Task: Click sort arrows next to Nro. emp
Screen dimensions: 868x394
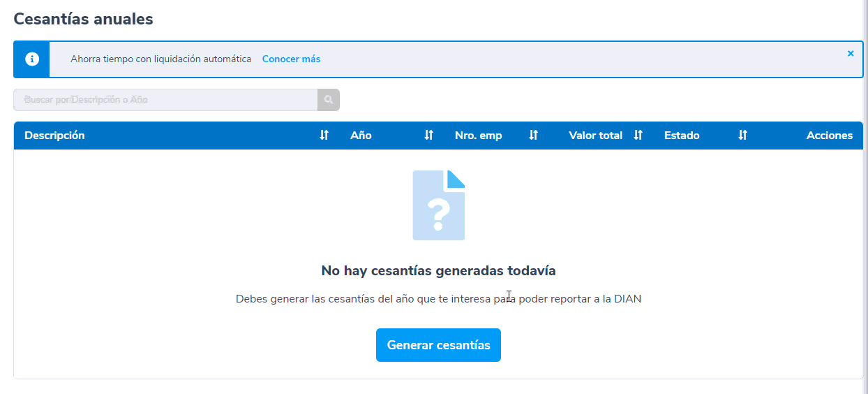Action: pyautogui.click(x=533, y=136)
